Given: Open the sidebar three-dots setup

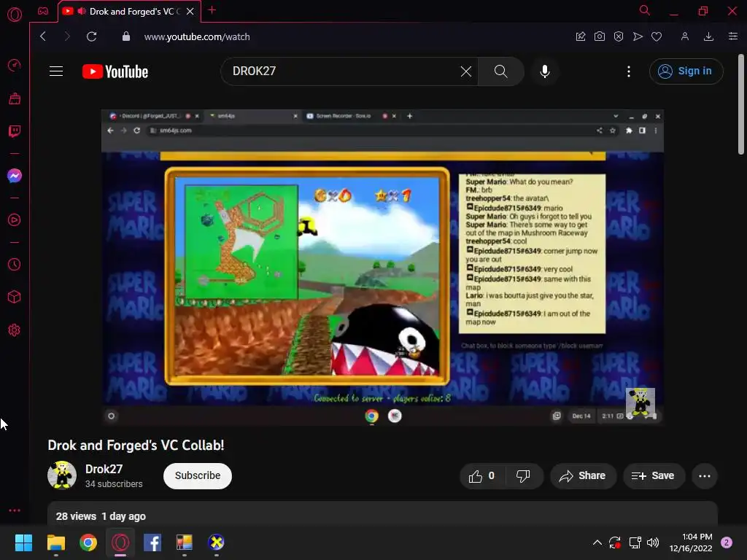Looking at the screenshot, I should tap(15, 510).
